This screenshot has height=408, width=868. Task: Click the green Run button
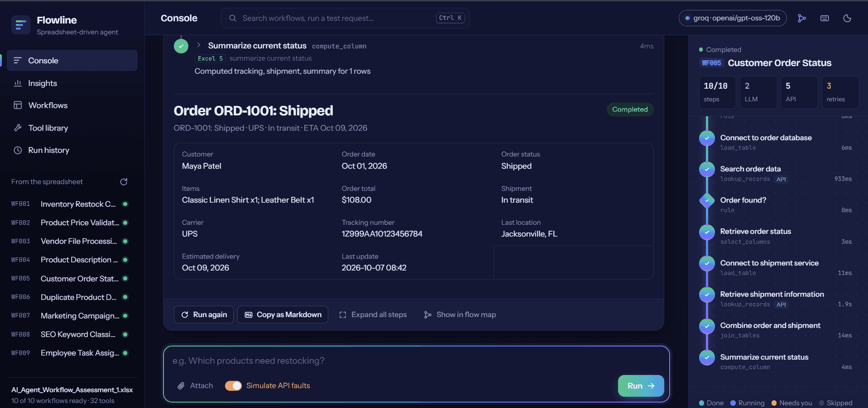pyautogui.click(x=641, y=386)
